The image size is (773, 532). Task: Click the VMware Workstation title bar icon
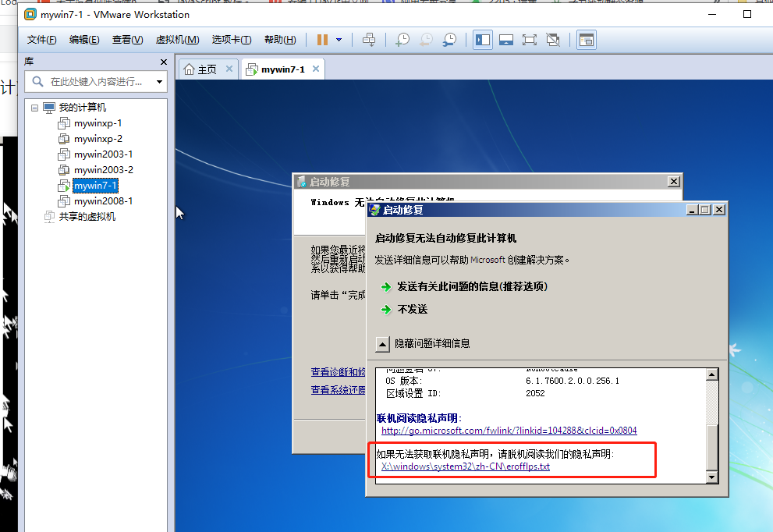coord(30,14)
